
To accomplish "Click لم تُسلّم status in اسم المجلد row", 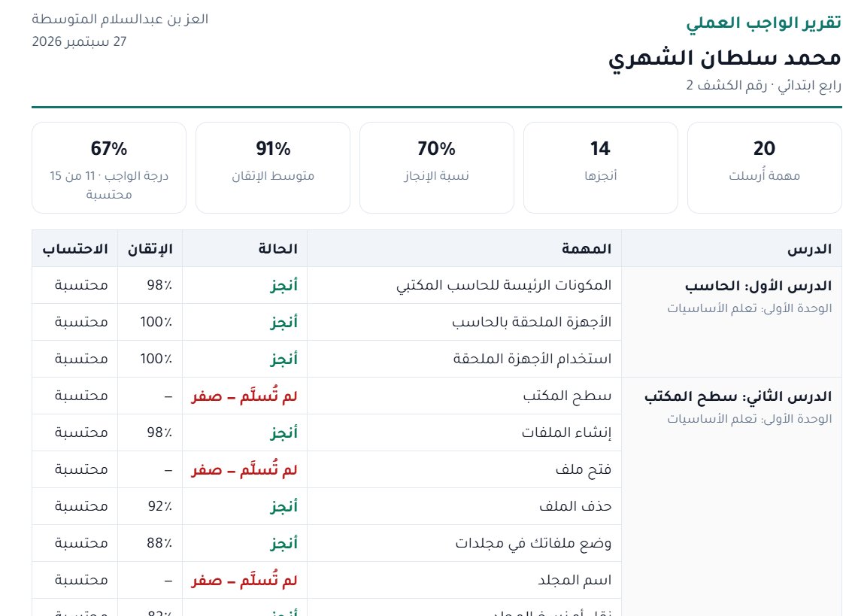I will click(244, 580).
